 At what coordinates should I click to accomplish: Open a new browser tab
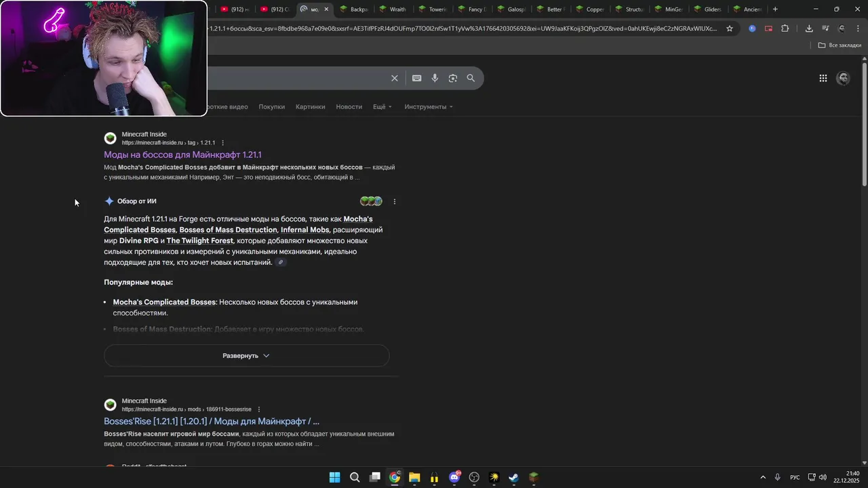tap(775, 9)
